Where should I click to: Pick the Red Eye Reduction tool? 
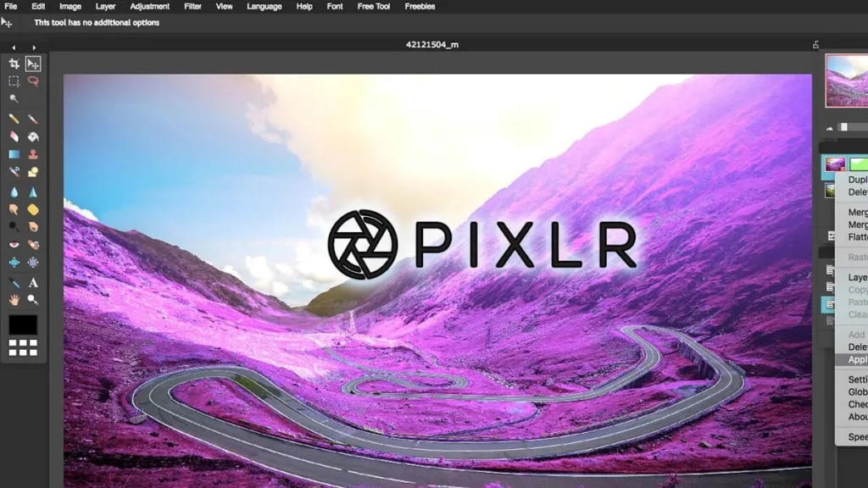coord(14,246)
